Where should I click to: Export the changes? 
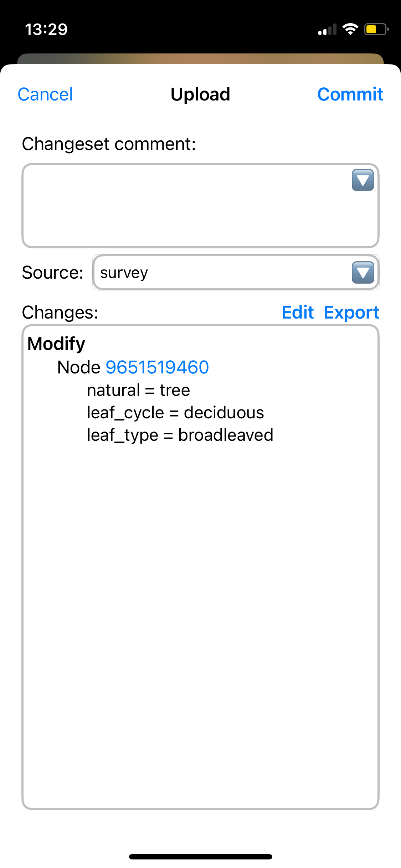tap(351, 312)
